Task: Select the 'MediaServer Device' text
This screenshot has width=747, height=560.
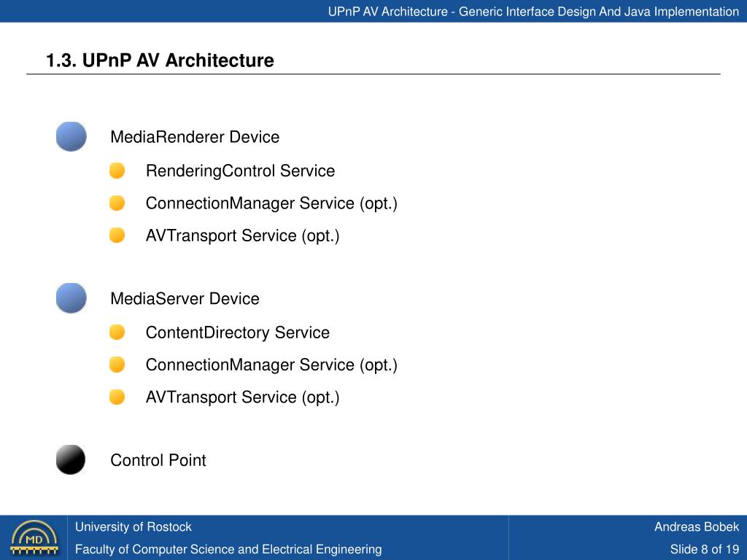Action: click(185, 298)
